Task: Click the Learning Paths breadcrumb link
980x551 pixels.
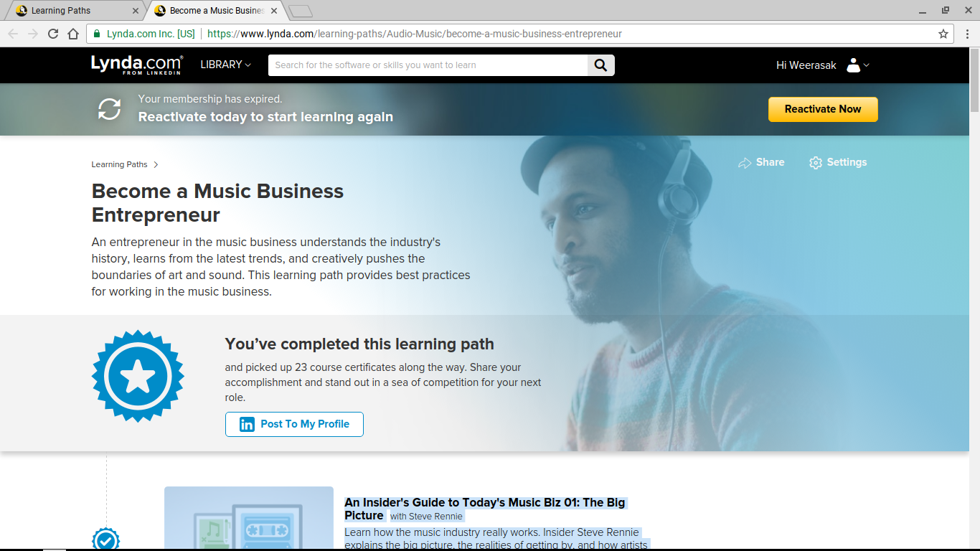Action: tap(119, 164)
